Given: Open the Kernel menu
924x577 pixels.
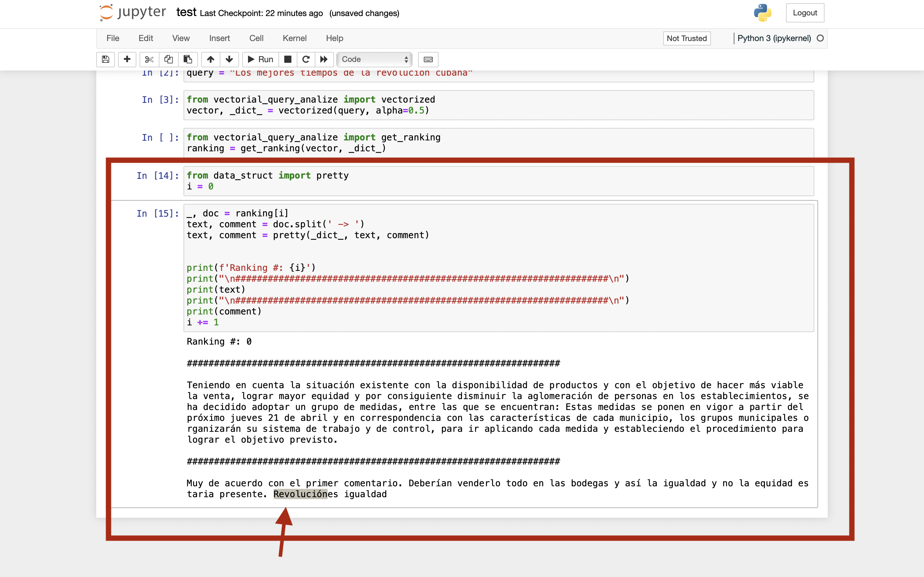Looking at the screenshot, I should click(295, 38).
